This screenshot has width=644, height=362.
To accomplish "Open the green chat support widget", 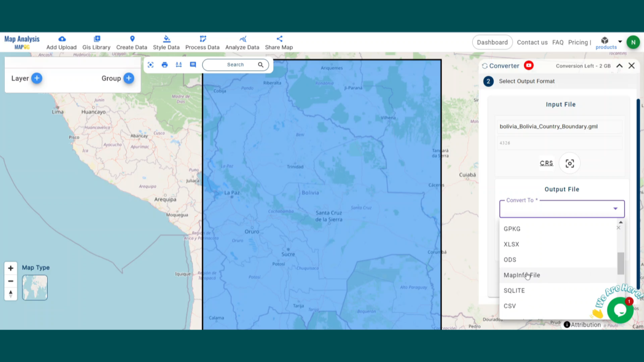I will coord(620,310).
